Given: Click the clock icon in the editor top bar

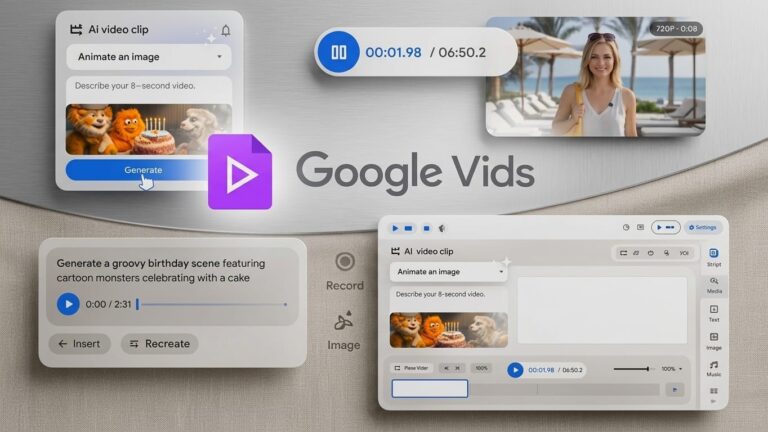Looking at the screenshot, I should [x=626, y=227].
